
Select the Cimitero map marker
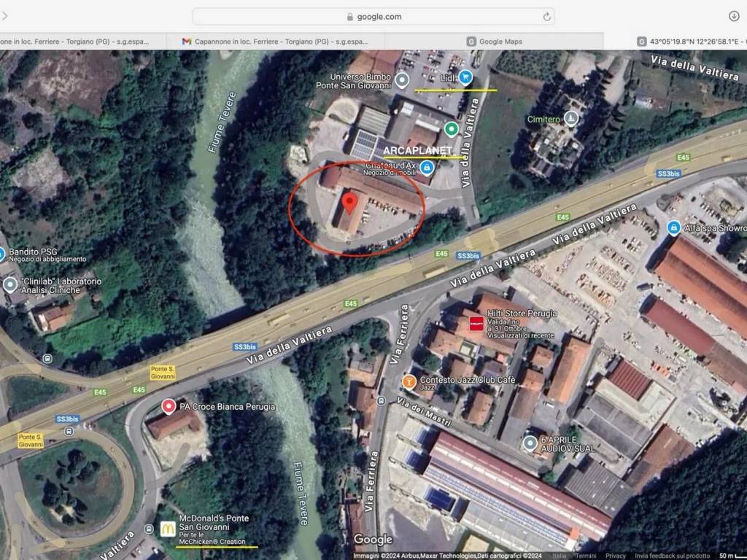pos(571,118)
